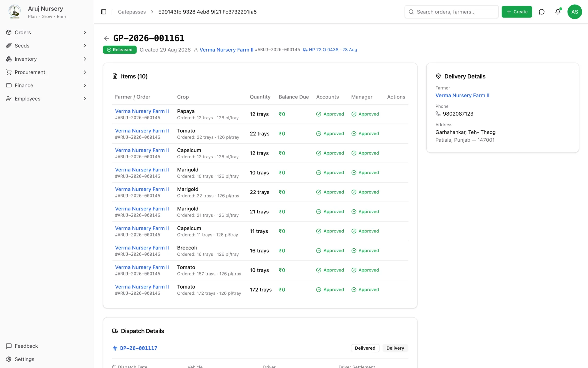Focus the Search orders, farmers field
Image resolution: width=588 pixels, height=368 pixels.
tap(451, 12)
